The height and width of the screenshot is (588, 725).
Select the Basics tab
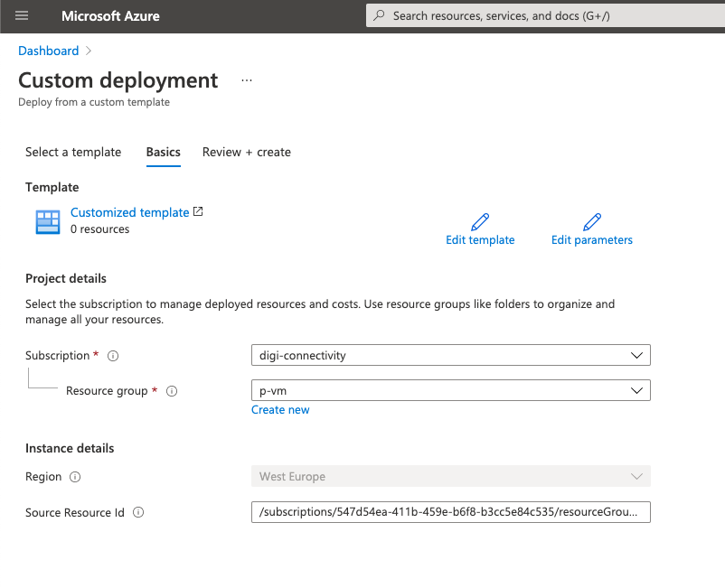tap(164, 152)
